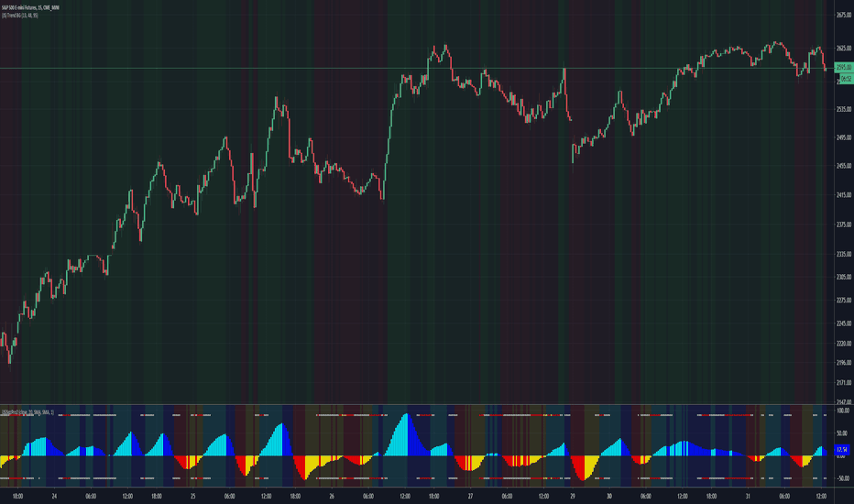Click the 100.00 oscillator scale label
854x504 pixels.
point(843,411)
